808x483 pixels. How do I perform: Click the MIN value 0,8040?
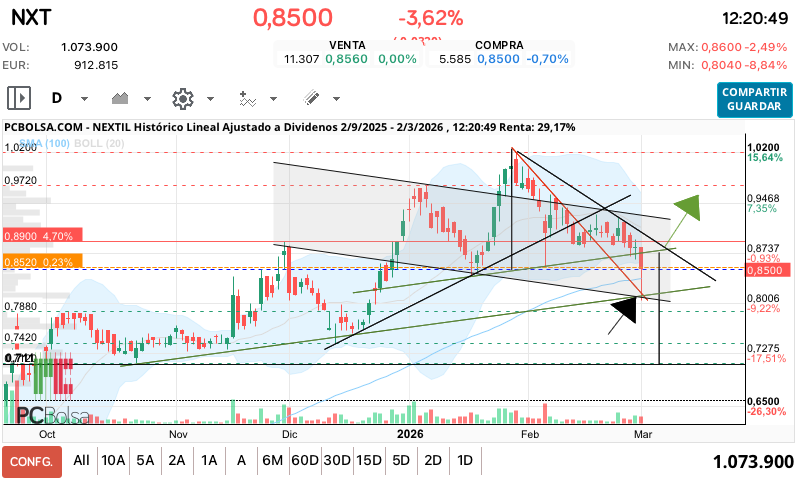click(721, 65)
